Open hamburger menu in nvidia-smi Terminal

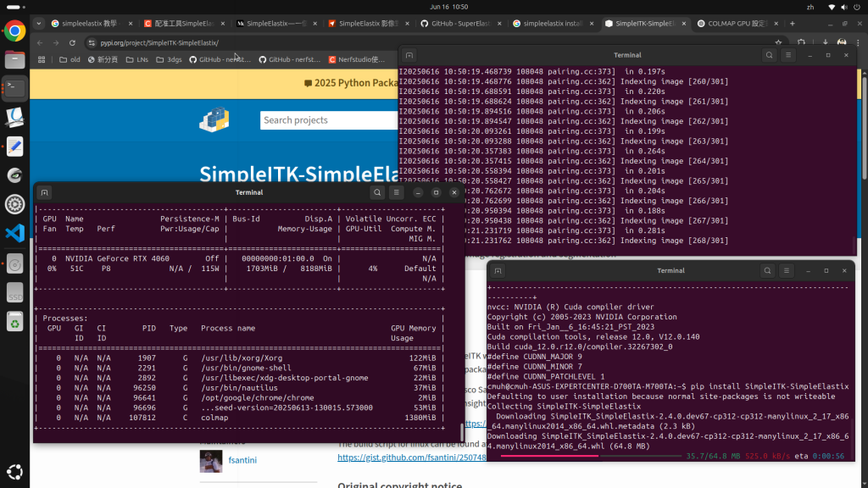point(396,192)
